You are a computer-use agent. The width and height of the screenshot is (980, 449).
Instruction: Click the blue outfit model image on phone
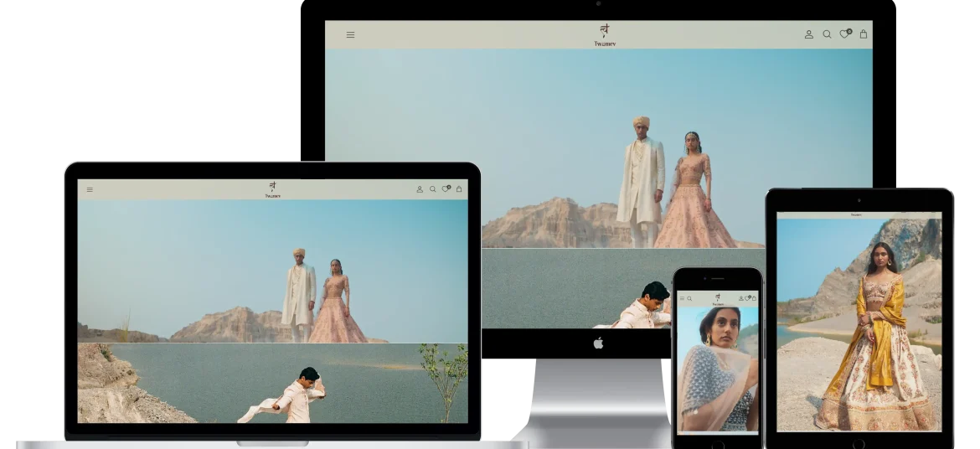(718, 369)
